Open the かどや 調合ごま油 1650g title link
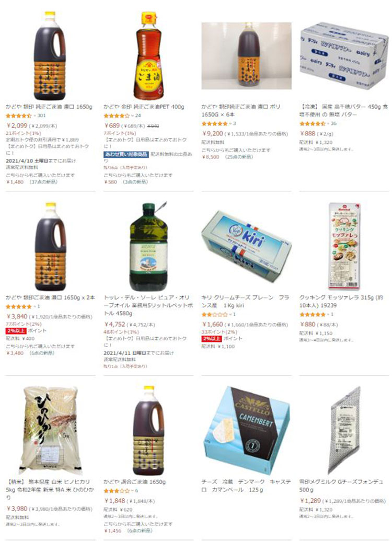This screenshot has height=541, width=392. (134, 481)
